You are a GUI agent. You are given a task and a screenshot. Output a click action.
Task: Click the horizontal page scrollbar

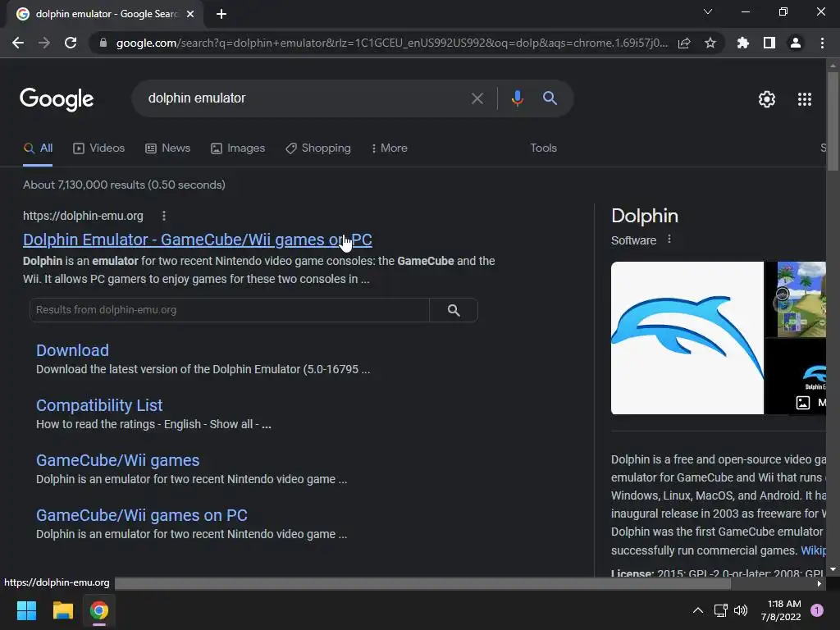click(x=422, y=584)
